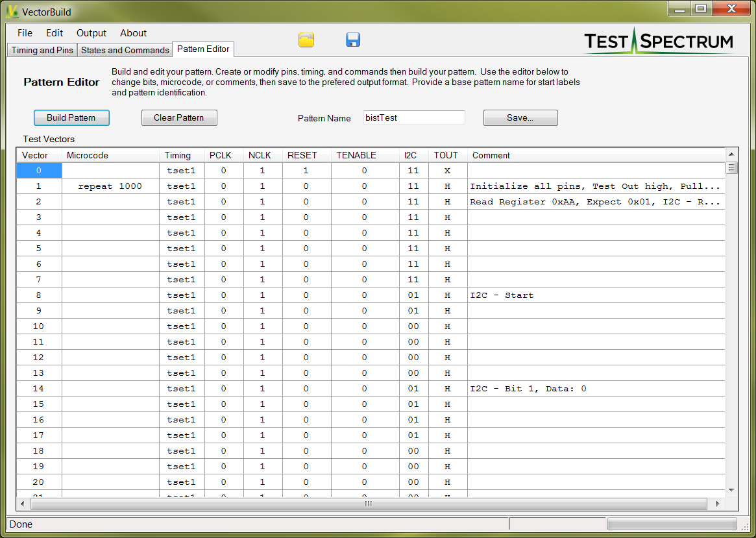
Task: Click left arrow of horizontal scrollbar
Action: [23, 504]
